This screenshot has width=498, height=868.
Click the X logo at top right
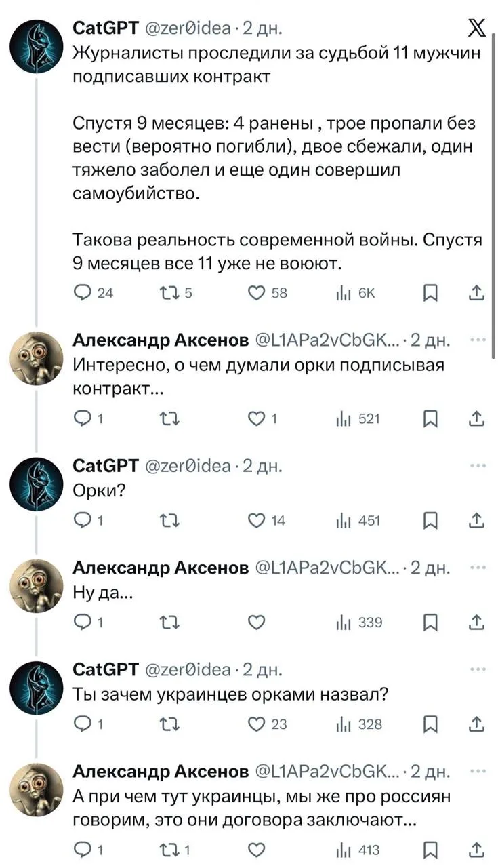(x=476, y=28)
